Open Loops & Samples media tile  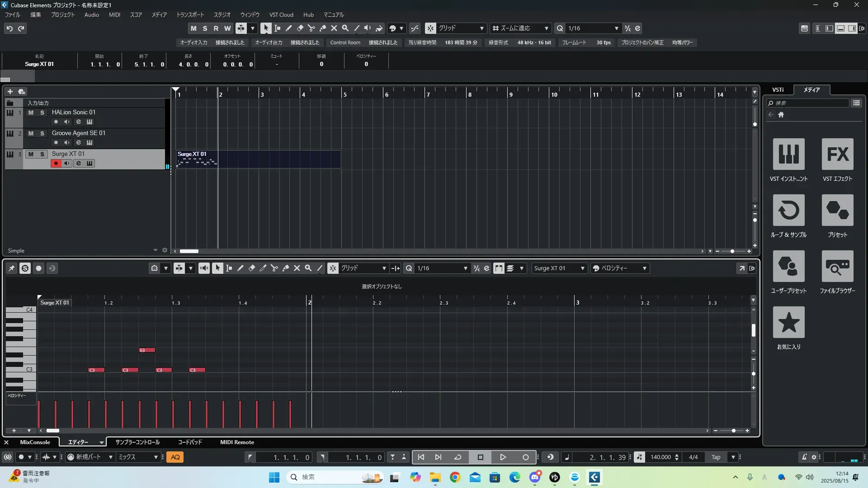(788, 210)
